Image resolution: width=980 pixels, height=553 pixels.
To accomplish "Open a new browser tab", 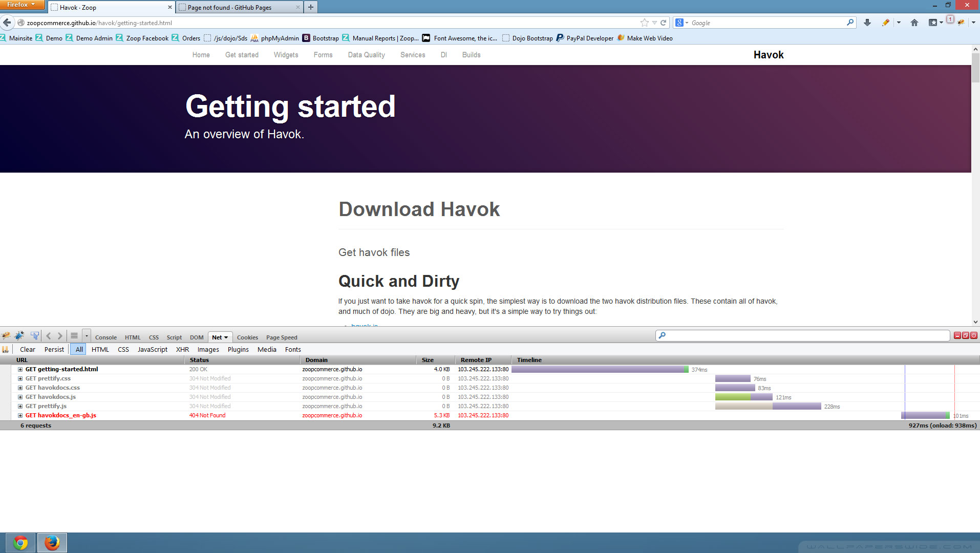I will tap(311, 7).
